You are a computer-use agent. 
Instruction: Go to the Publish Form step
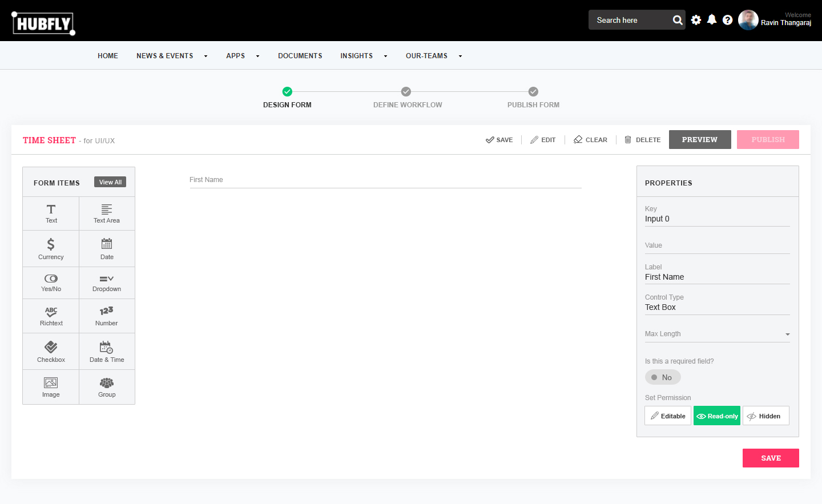[x=533, y=105]
